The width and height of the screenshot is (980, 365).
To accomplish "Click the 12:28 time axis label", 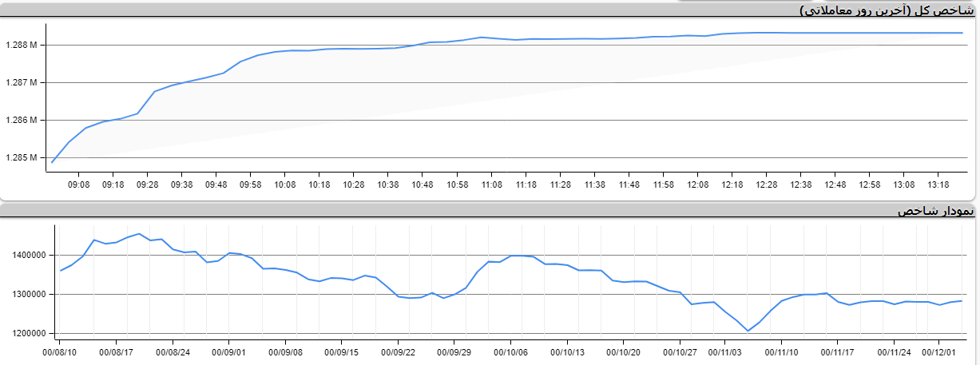I will click(767, 184).
